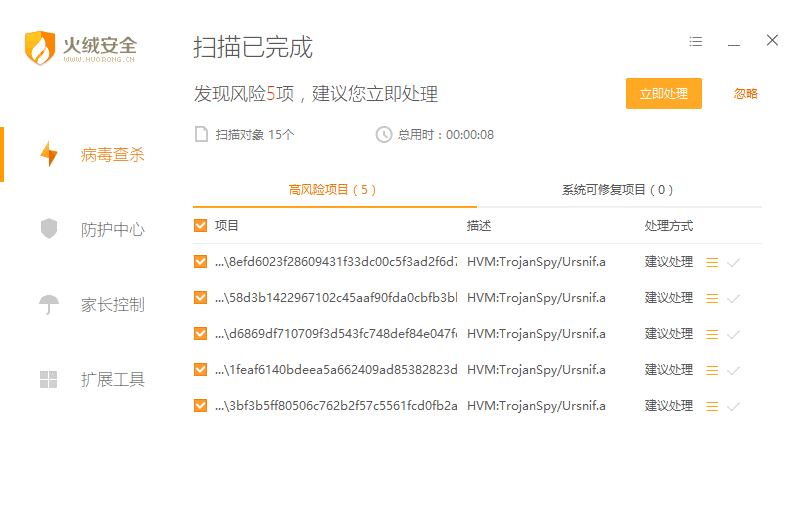Screen dimensions: 800x515
Task: Expand options list for 1feaf614 row
Action: tap(712, 370)
